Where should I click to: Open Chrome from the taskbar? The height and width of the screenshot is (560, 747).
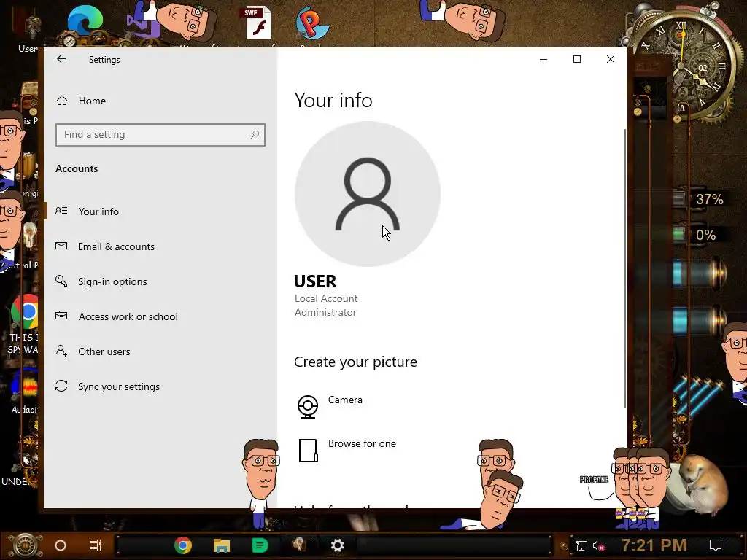(183, 545)
